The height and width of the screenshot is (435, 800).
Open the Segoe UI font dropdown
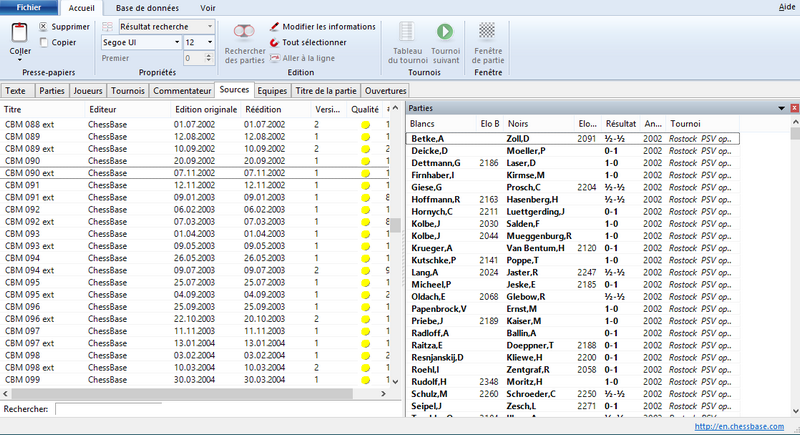click(x=177, y=43)
